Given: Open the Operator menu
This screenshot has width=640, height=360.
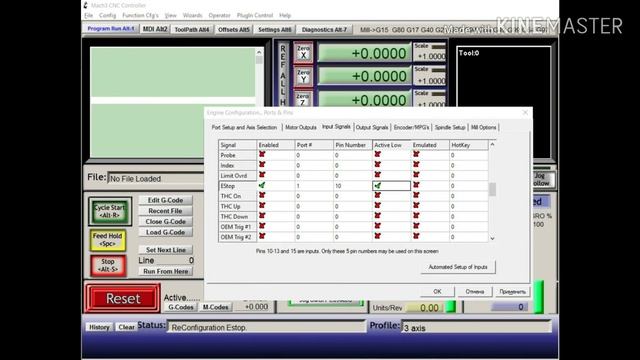Looking at the screenshot, I should coord(220,15).
